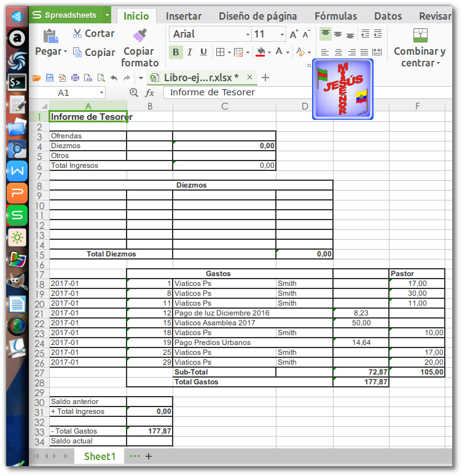462x476 pixels.
Task: Select the Total Gastos cell
Action: 253,382
